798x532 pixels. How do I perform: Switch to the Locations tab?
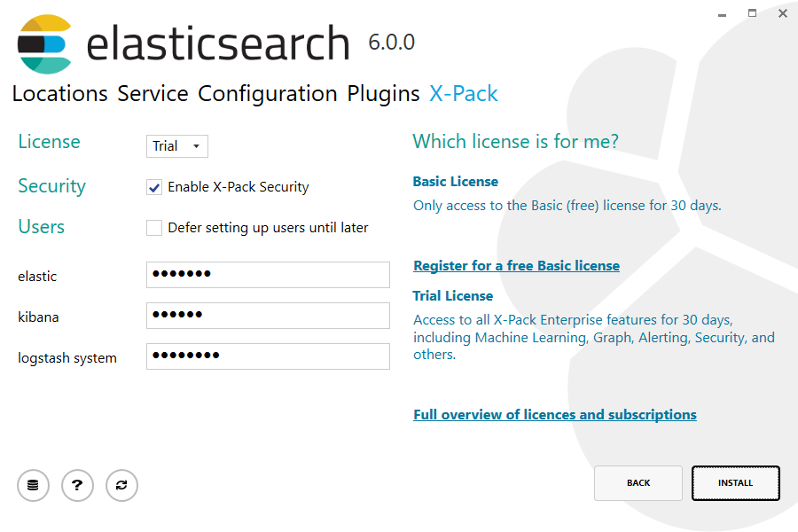[x=59, y=94]
